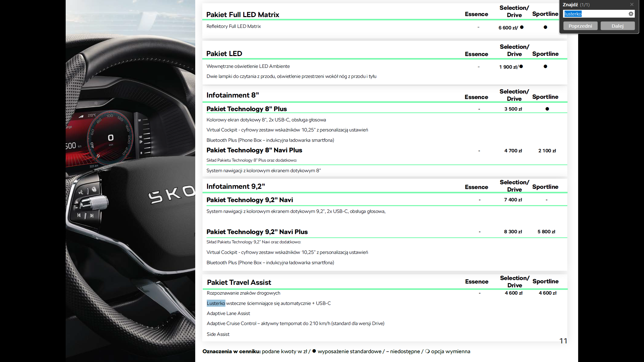Click the page number 11

tap(563, 341)
